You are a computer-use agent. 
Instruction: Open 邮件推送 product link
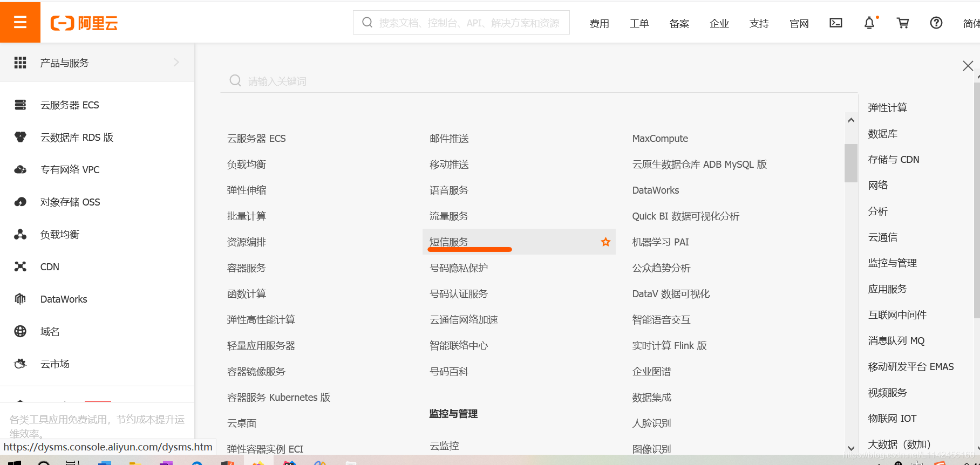click(x=449, y=138)
